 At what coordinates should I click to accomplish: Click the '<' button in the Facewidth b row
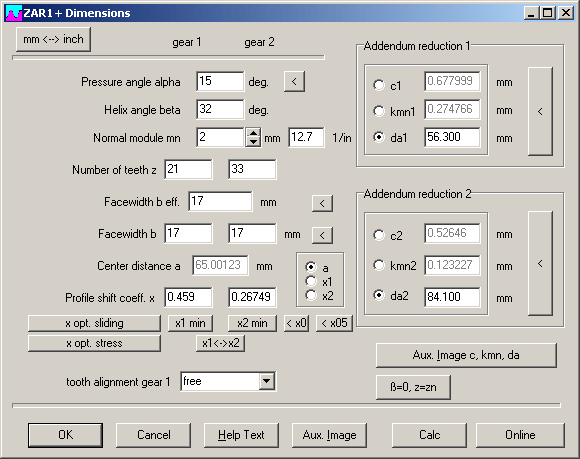322,235
